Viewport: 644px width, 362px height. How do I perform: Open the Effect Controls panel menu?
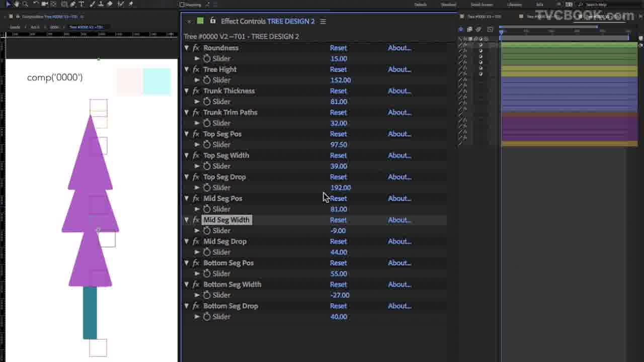click(323, 21)
